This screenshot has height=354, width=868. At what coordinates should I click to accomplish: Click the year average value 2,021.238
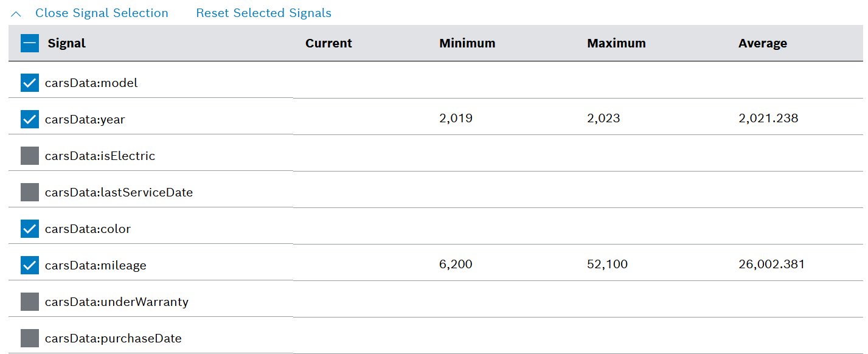point(768,118)
